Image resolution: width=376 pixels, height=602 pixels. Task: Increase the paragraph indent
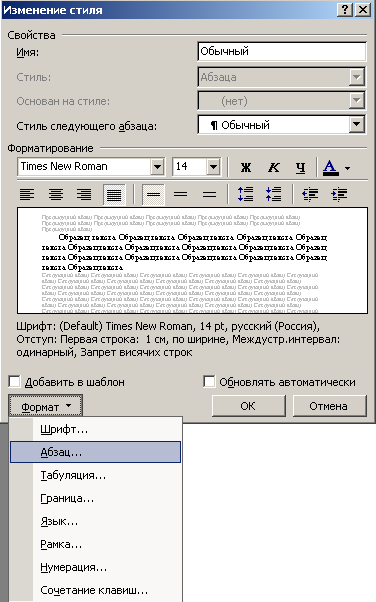pyautogui.click(x=339, y=194)
